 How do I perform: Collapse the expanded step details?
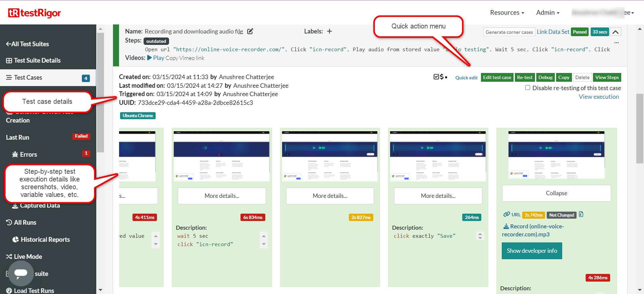pos(556,193)
